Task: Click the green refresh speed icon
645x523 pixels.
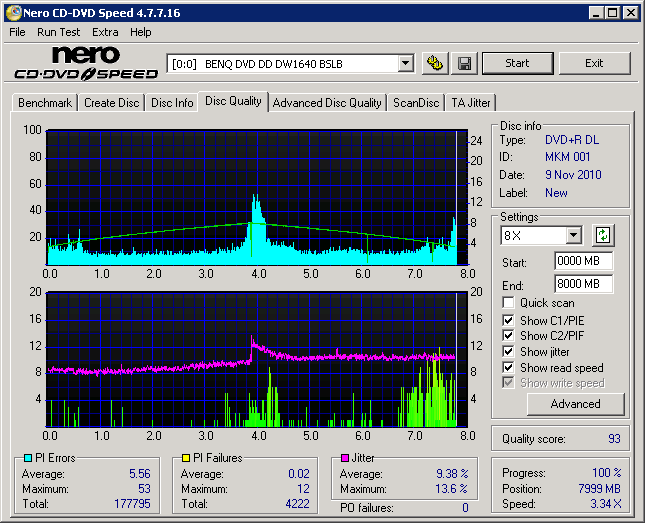Action: (x=603, y=236)
